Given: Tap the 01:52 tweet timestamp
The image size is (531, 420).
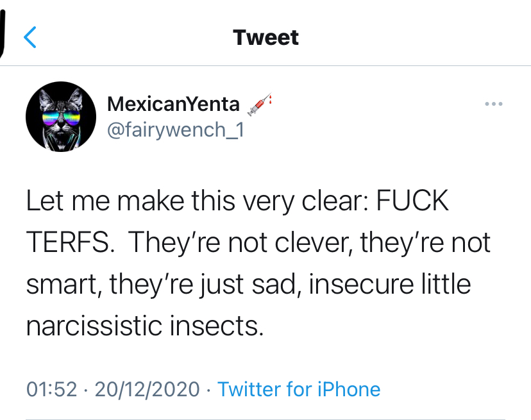Looking at the screenshot, I should pos(51,389).
